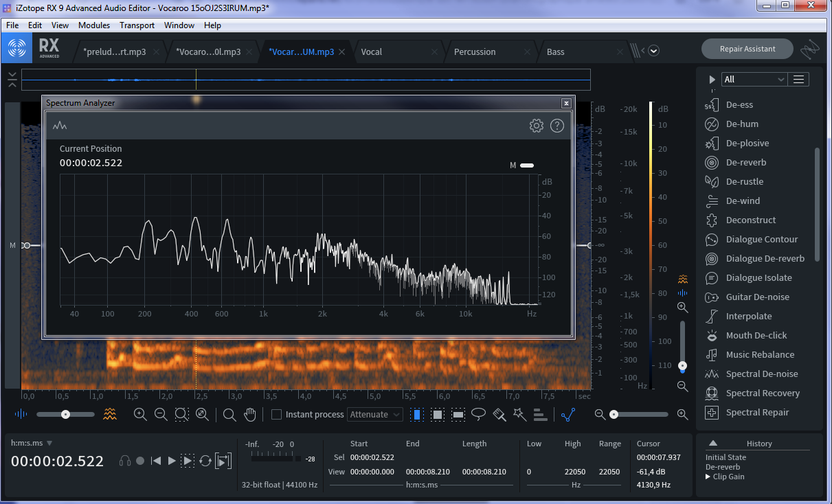
Task: Select the Time selection tool
Action: click(417, 415)
